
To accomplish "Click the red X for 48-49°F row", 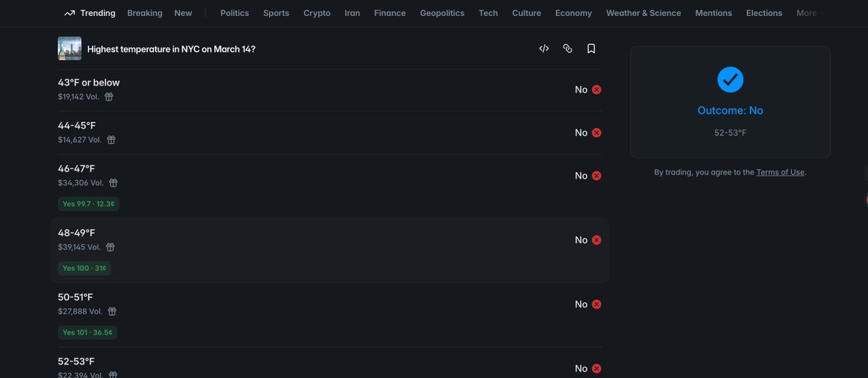I will [x=597, y=240].
